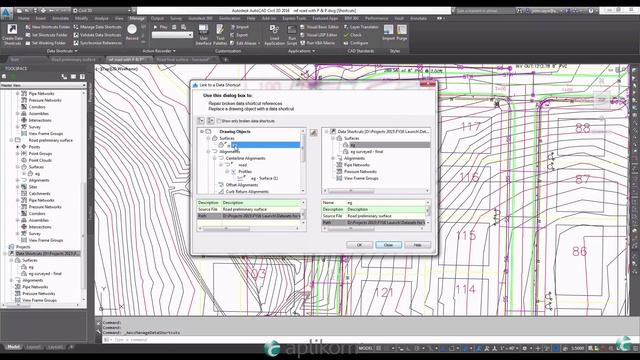Screen dimensions: 640x360
Task: Click Action Recorder Play button
Action: point(161,27)
